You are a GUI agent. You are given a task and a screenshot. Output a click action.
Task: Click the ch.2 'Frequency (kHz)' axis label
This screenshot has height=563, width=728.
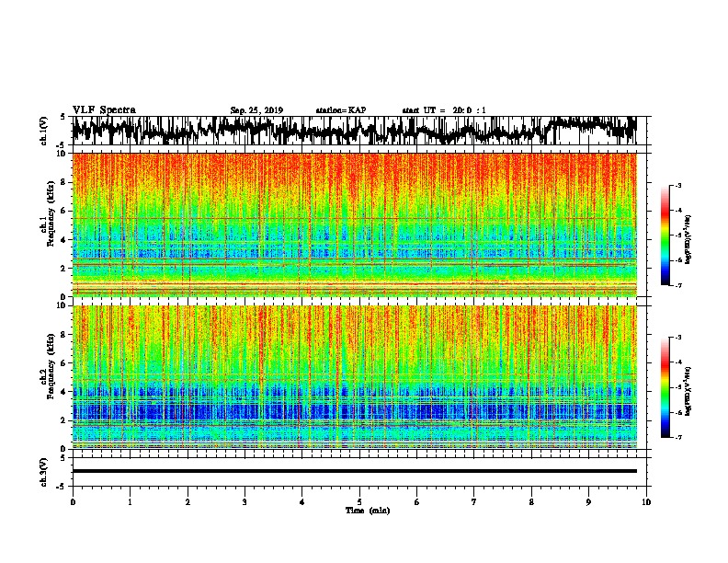[51, 366]
